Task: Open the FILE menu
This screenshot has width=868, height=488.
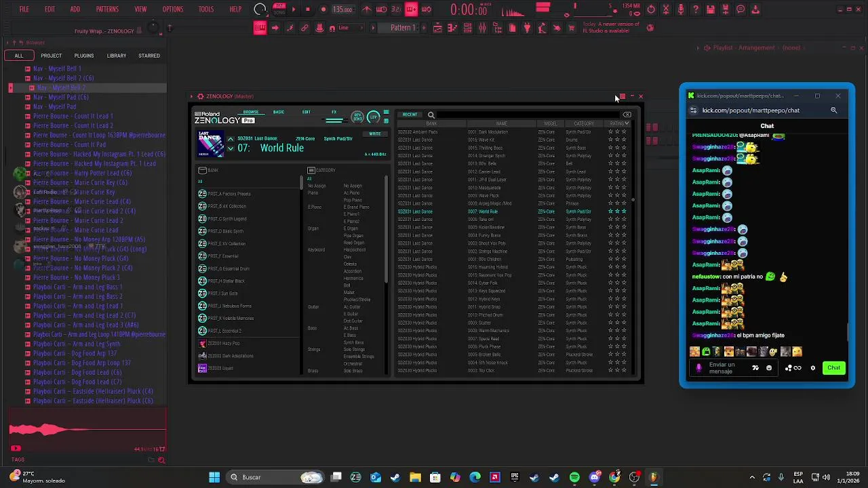Action: pos(24,9)
